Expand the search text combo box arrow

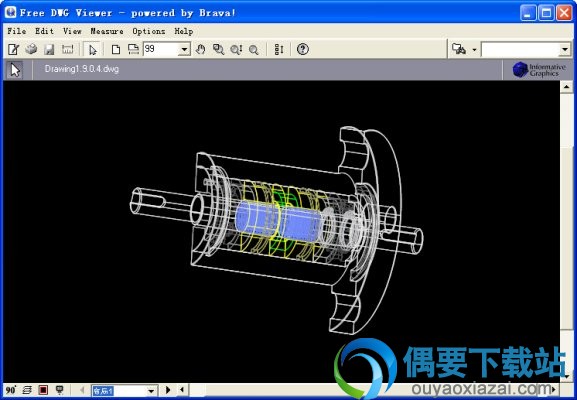565,49
